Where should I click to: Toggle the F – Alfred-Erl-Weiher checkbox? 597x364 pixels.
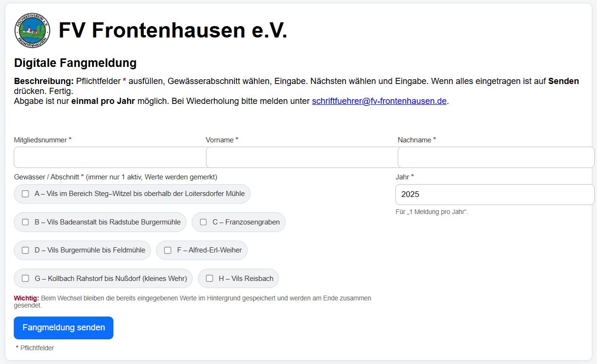tap(168, 250)
